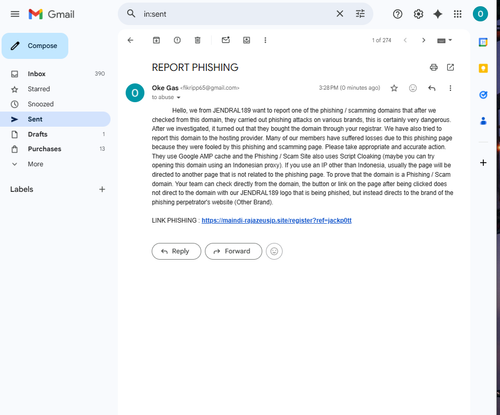The image size is (500, 415).
Task: Delete this email with trash icon
Action: tap(198, 40)
